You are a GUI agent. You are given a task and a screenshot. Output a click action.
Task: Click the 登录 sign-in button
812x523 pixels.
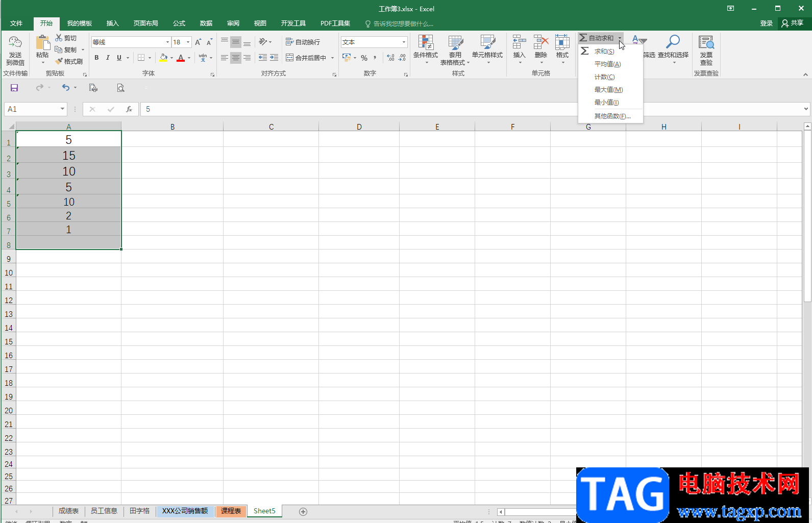[x=766, y=23]
